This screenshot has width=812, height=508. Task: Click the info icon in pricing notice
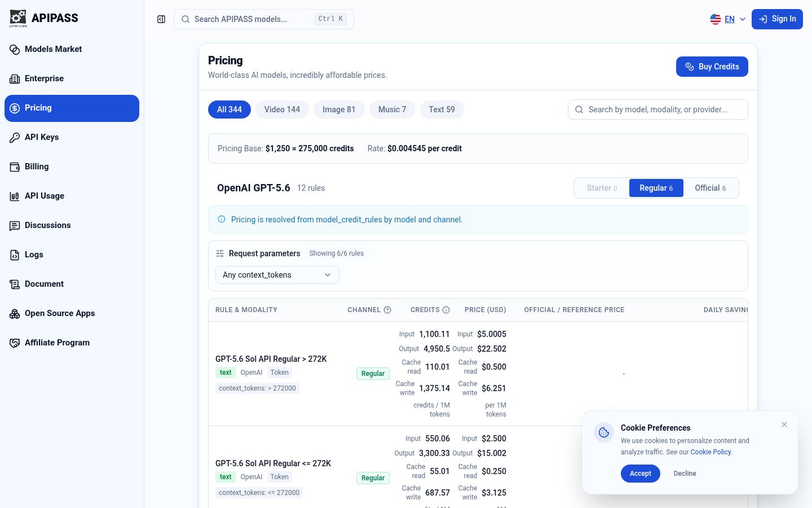[222, 219]
